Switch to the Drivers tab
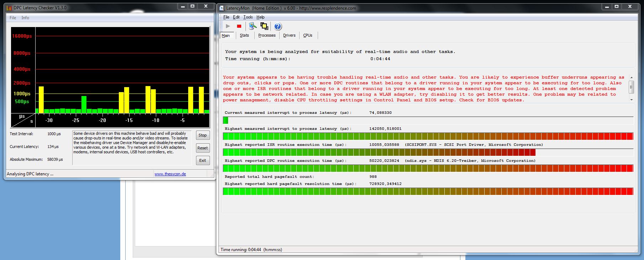 pyautogui.click(x=289, y=35)
